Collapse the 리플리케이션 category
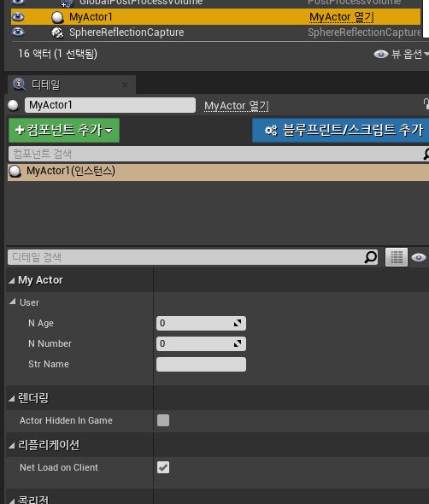The image size is (429, 504). point(12,446)
